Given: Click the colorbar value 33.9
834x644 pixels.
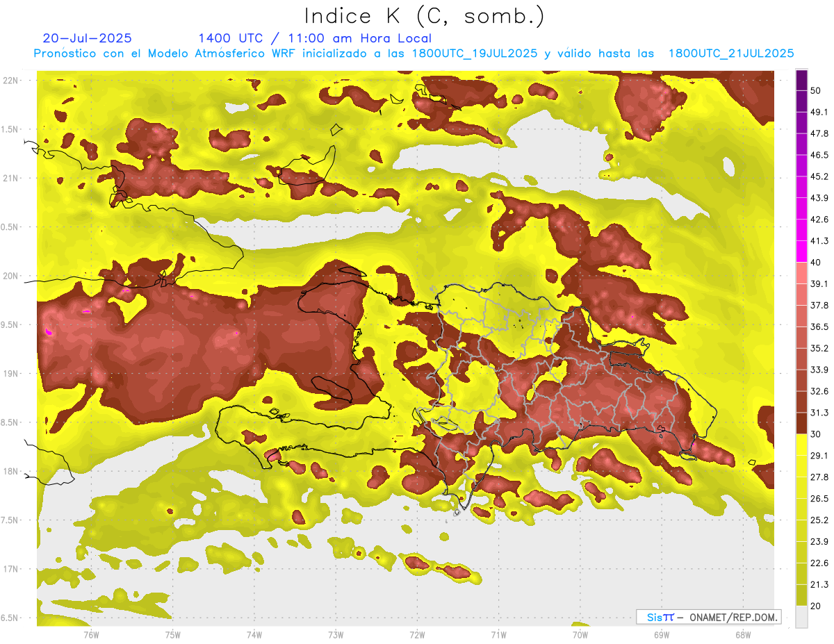Looking at the screenshot, I should point(819,370).
